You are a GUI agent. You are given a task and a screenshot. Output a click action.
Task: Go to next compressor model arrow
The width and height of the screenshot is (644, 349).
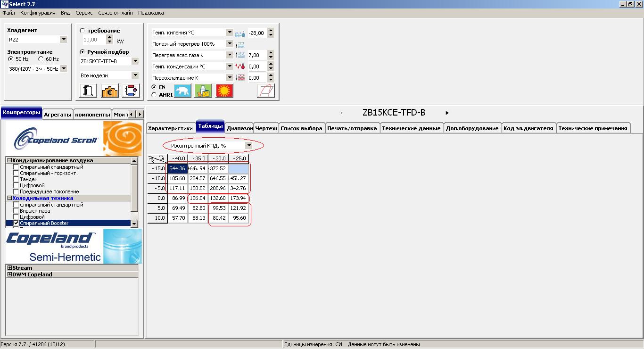[447, 113]
